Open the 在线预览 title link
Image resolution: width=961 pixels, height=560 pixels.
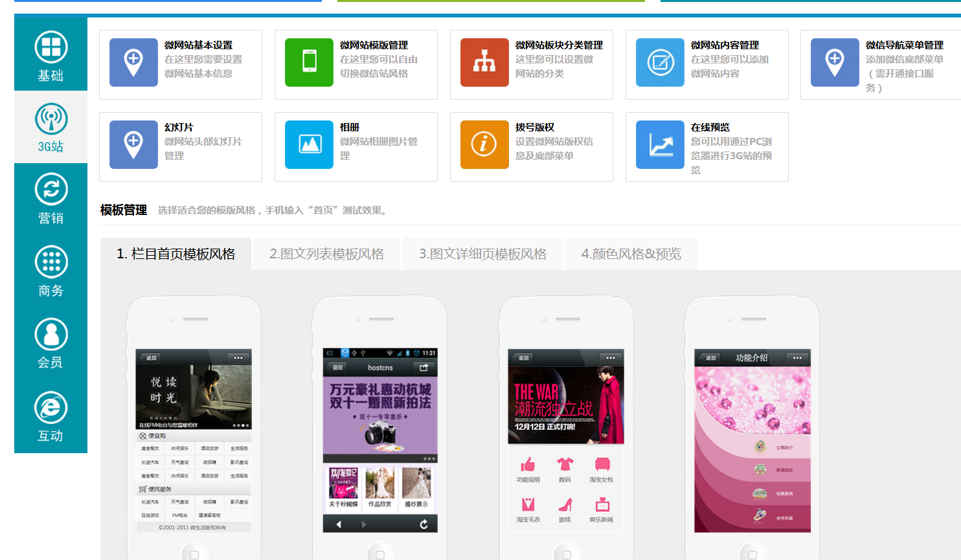click(x=710, y=128)
